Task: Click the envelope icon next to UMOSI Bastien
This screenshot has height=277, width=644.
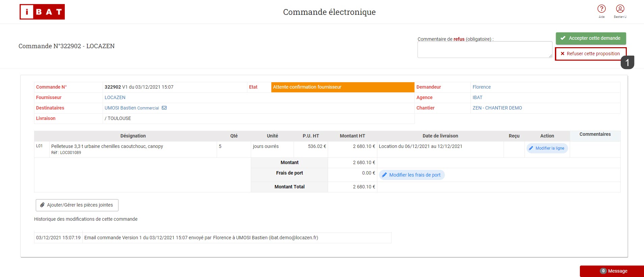Action: pos(164,108)
